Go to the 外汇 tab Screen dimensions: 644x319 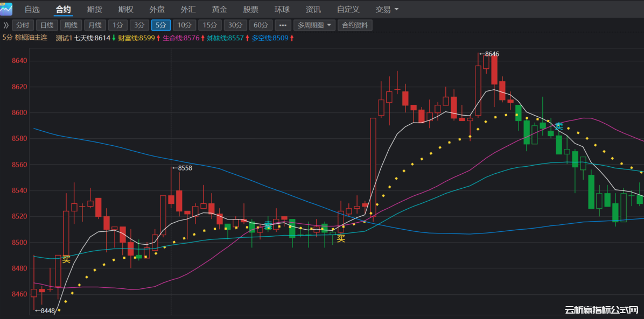tap(188, 9)
